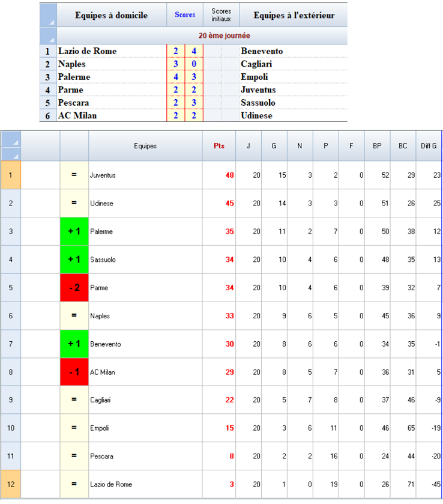Click Empoli goals conceded value 65
This screenshot has height=504, width=443.
pyautogui.click(x=403, y=428)
